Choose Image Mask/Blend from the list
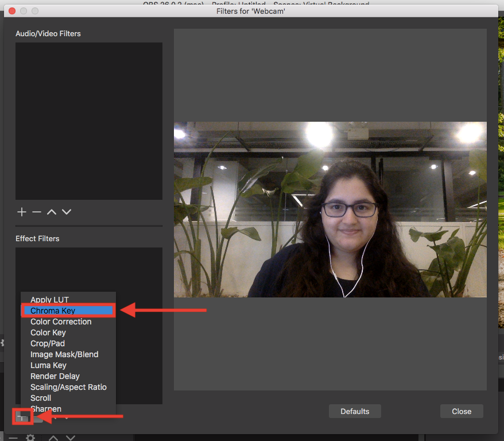 click(64, 354)
